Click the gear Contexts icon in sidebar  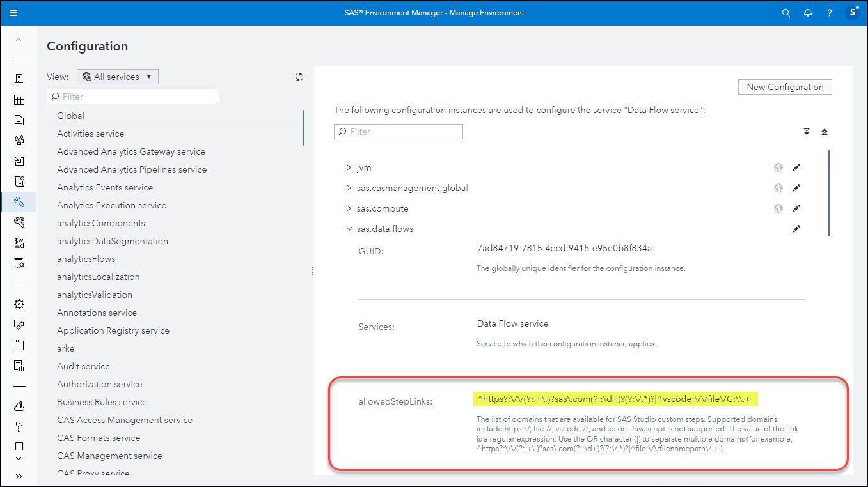coord(19,304)
